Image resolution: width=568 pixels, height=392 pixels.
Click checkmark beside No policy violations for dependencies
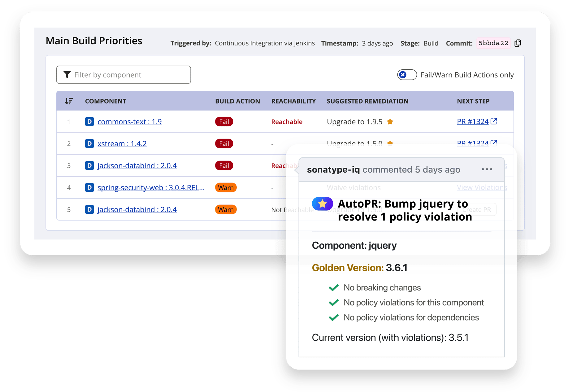pos(333,317)
